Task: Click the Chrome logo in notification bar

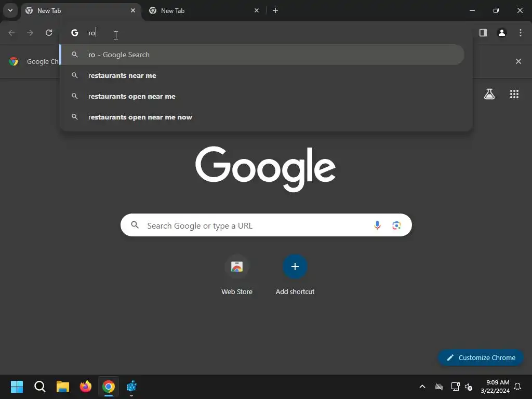Action: click(x=14, y=61)
